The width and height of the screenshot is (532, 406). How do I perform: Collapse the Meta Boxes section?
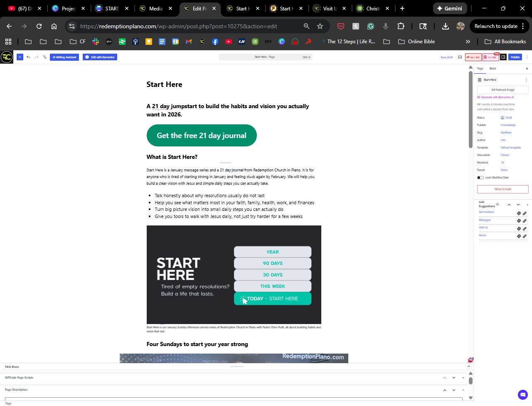tap(469, 366)
